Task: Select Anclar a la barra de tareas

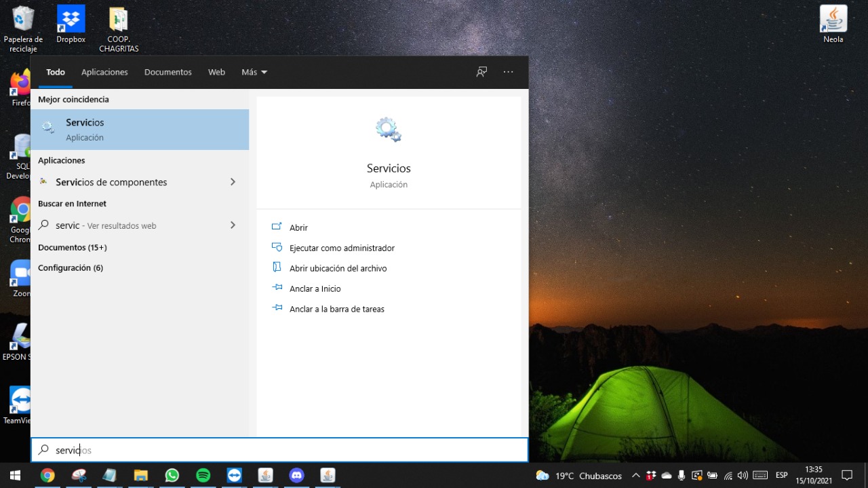Action: tap(336, 309)
